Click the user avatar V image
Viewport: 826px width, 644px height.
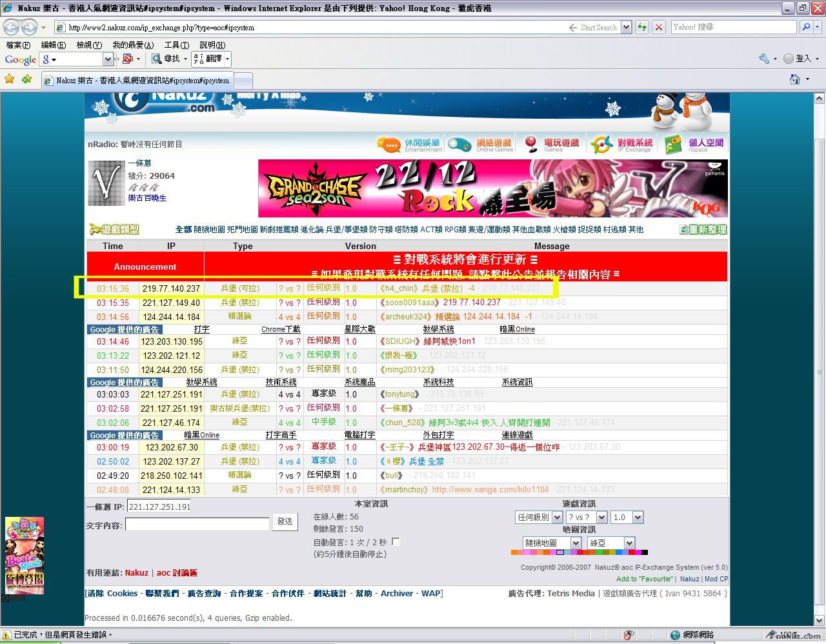(x=105, y=183)
